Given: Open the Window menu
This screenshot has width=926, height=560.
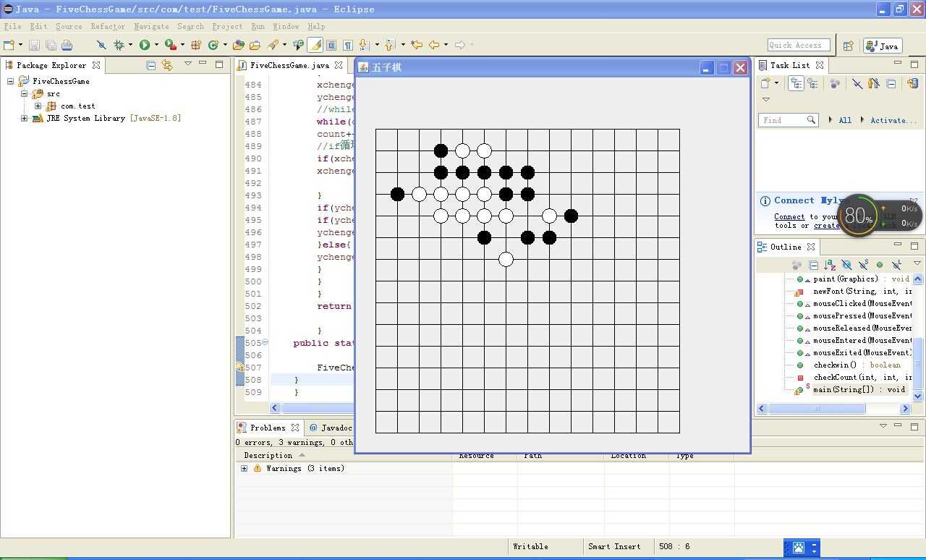Looking at the screenshot, I should [x=286, y=26].
